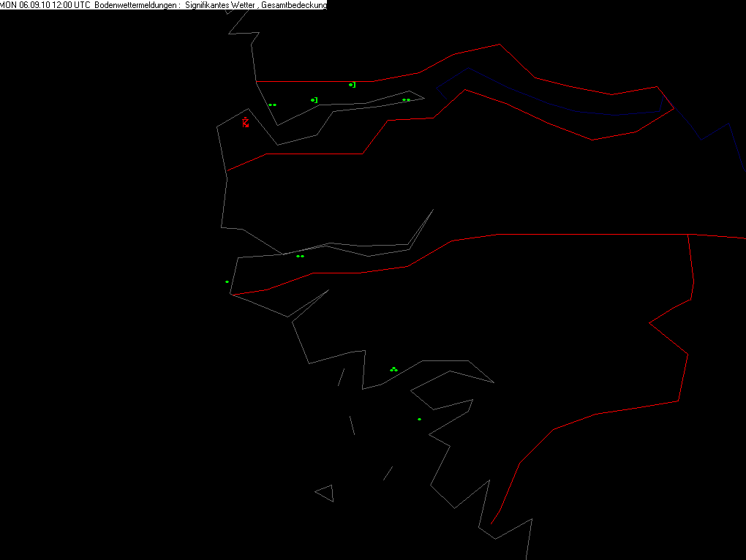Image resolution: width=746 pixels, height=560 pixels.
Task: Click the green three-dot moderate rain symbol
Action: tap(393, 369)
